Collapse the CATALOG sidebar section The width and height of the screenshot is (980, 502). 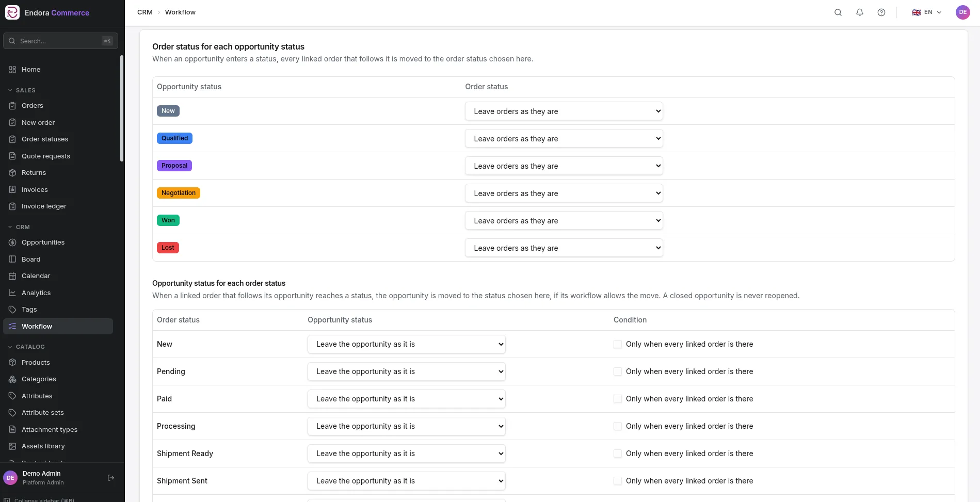(x=26, y=347)
